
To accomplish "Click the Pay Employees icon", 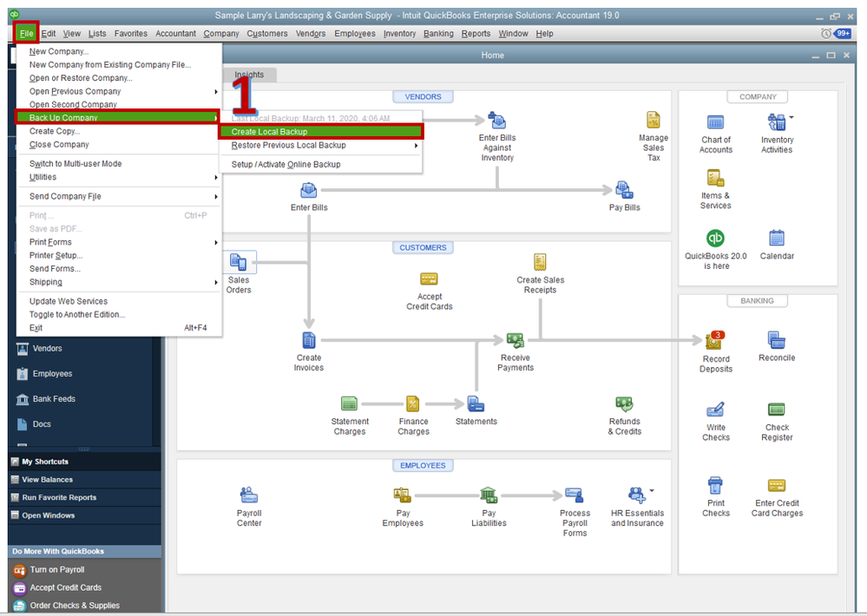I will (x=402, y=495).
